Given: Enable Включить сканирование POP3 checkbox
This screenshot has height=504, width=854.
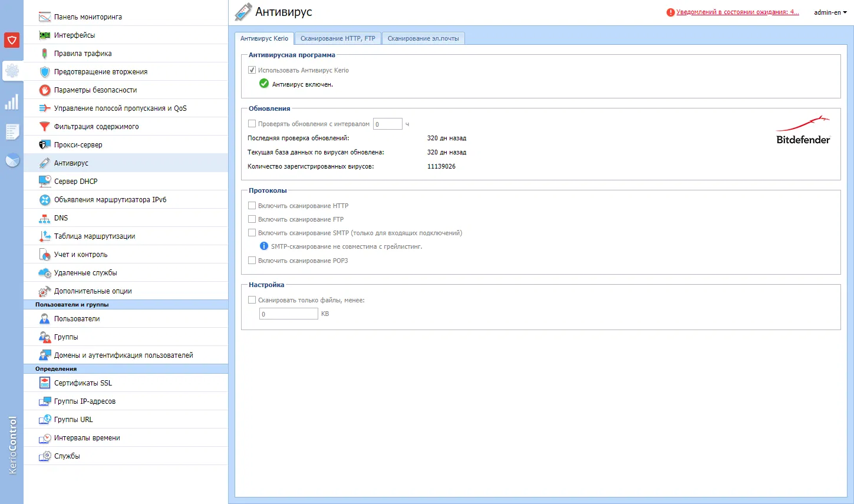Looking at the screenshot, I should (252, 261).
